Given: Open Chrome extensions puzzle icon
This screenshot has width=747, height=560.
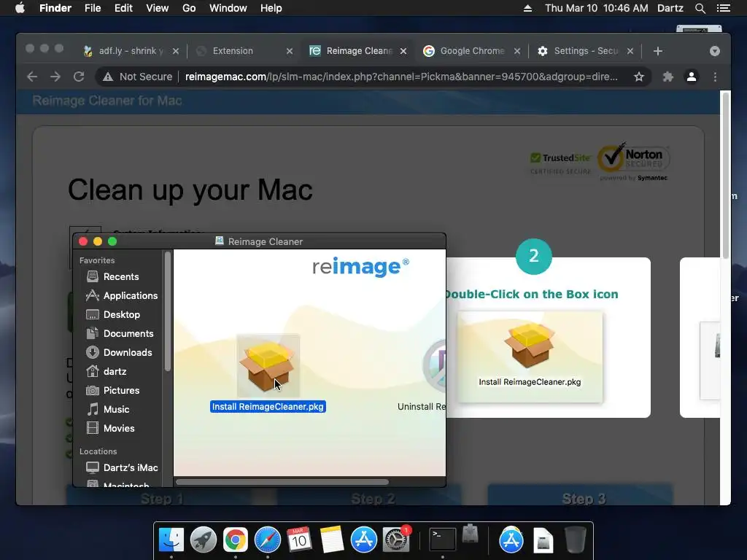Looking at the screenshot, I should coord(668,77).
